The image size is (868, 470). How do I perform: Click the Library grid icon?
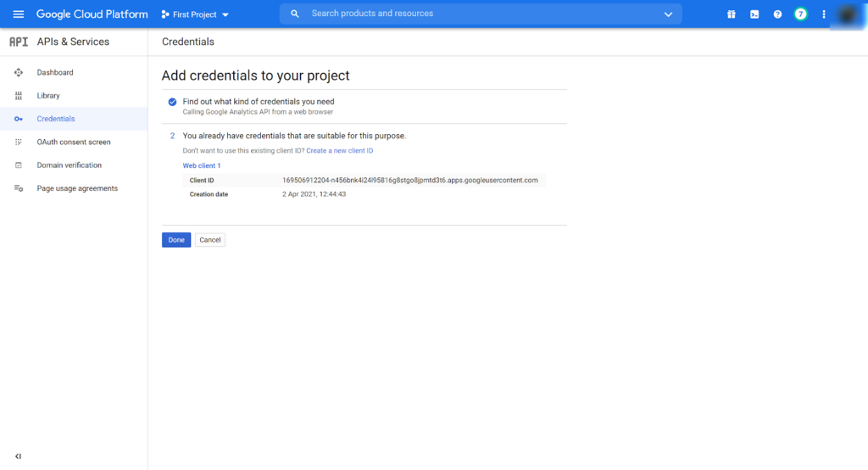tap(19, 96)
